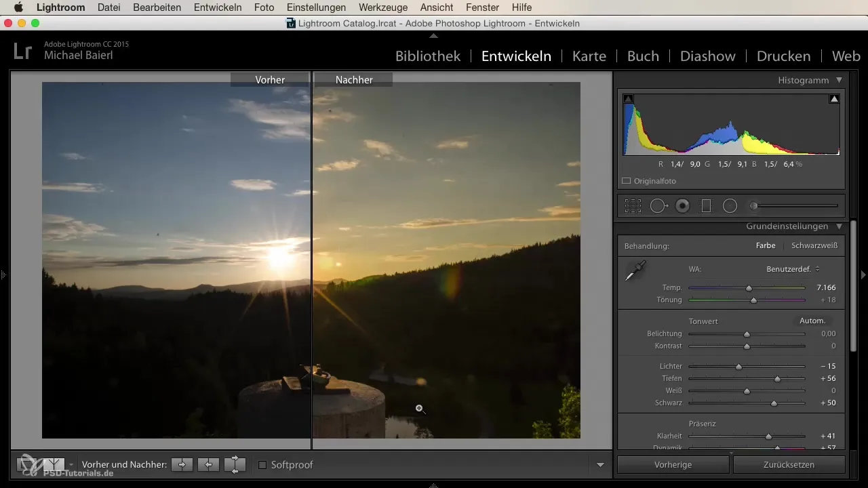The image size is (868, 488).
Task: Adjust the Temp. slider handle
Action: coord(749,288)
